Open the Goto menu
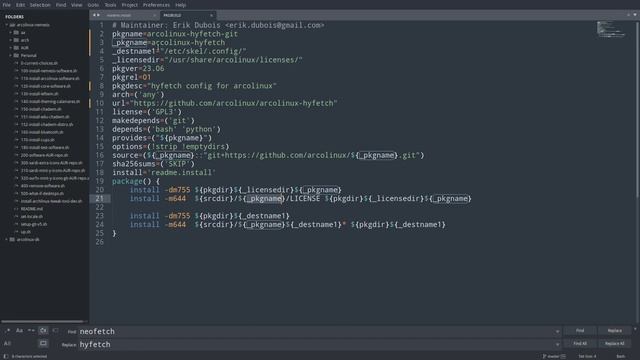The width and height of the screenshot is (640, 360). click(x=93, y=5)
